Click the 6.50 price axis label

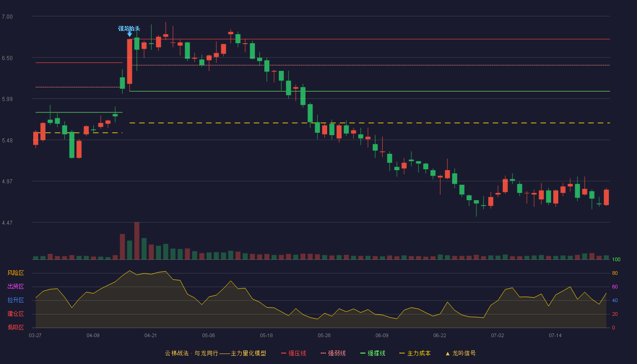point(7,58)
